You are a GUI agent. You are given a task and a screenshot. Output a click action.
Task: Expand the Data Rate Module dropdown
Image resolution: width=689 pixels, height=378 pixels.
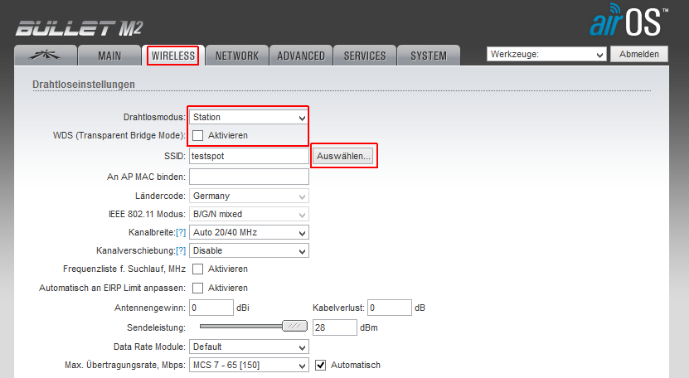[x=249, y=347]
